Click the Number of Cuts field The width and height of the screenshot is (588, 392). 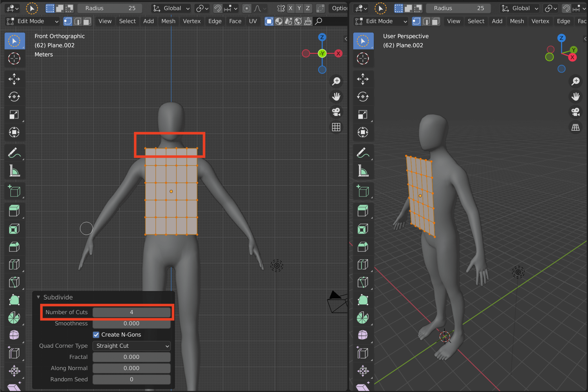[x=131, y=312]
